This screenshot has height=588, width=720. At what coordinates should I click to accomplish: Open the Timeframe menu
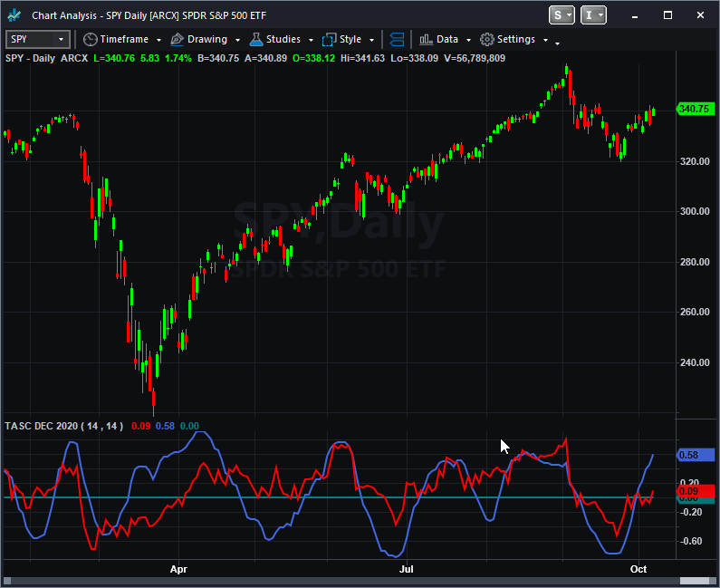(124, 40)
